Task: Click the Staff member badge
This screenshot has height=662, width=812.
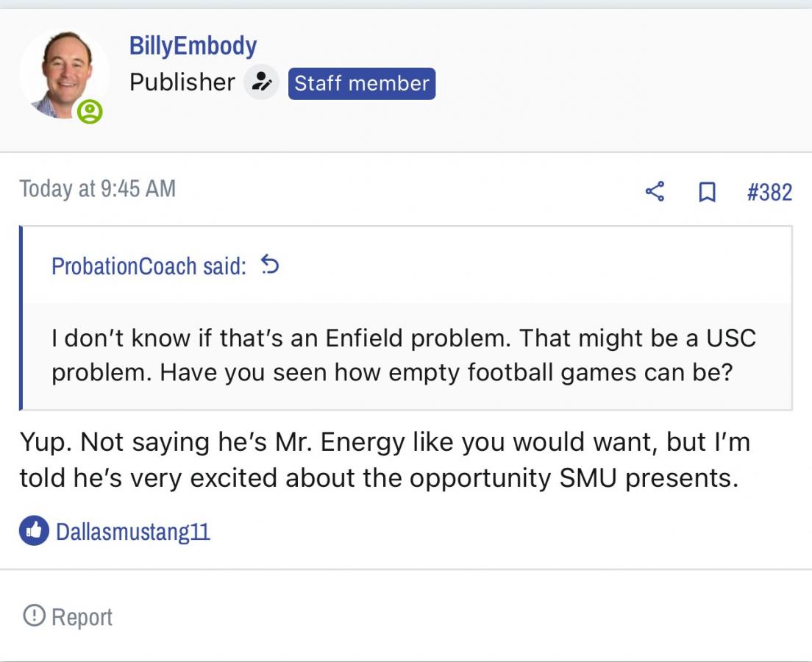Action: [x=361, y=83]
